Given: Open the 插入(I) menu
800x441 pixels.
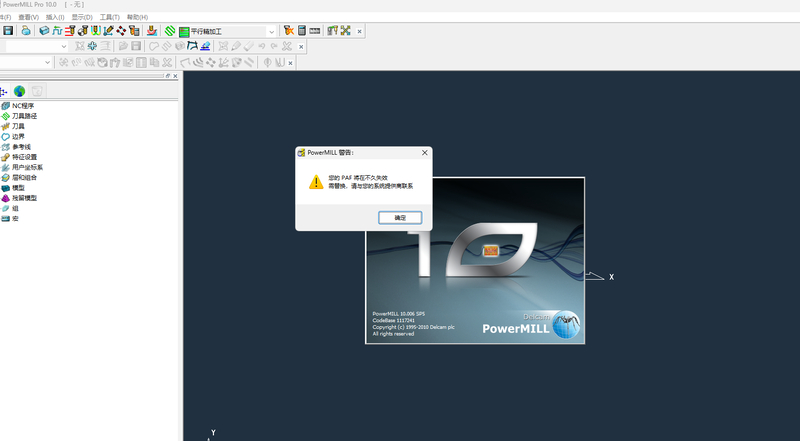Looking at the screenshot, I should [x=55, y=17].
